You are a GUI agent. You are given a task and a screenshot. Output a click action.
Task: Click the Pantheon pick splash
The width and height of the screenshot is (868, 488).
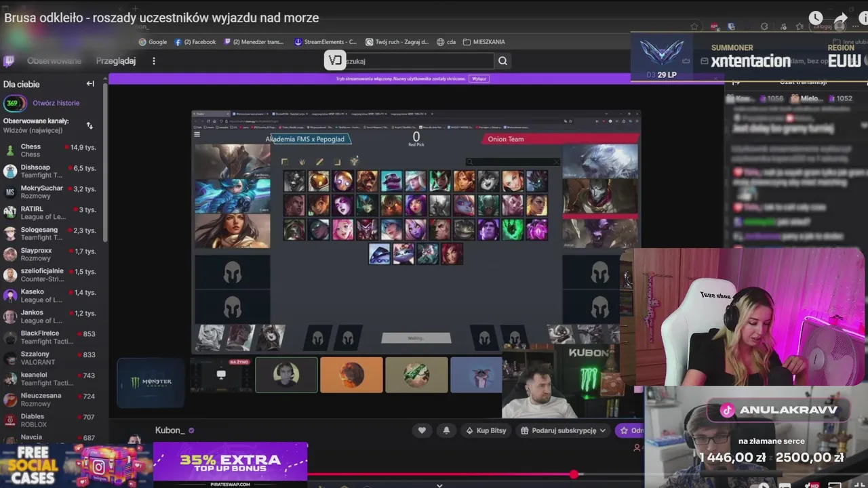coord(233,161)
